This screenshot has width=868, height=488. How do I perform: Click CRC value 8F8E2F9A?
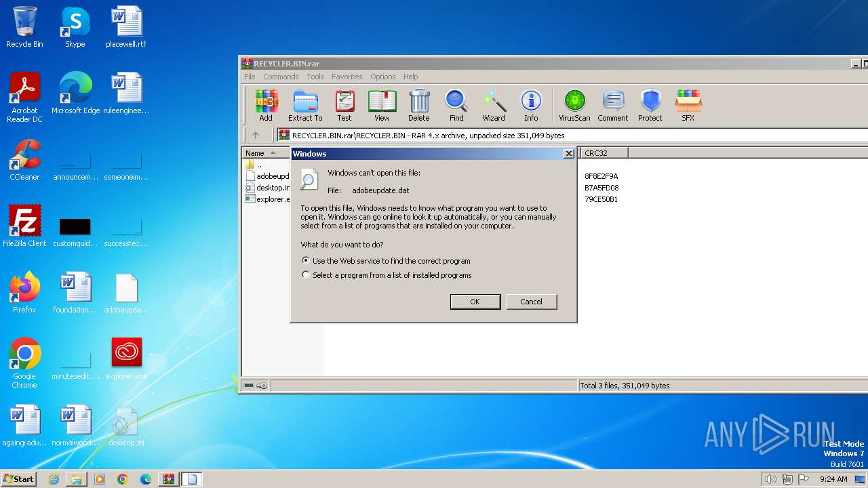601,176
